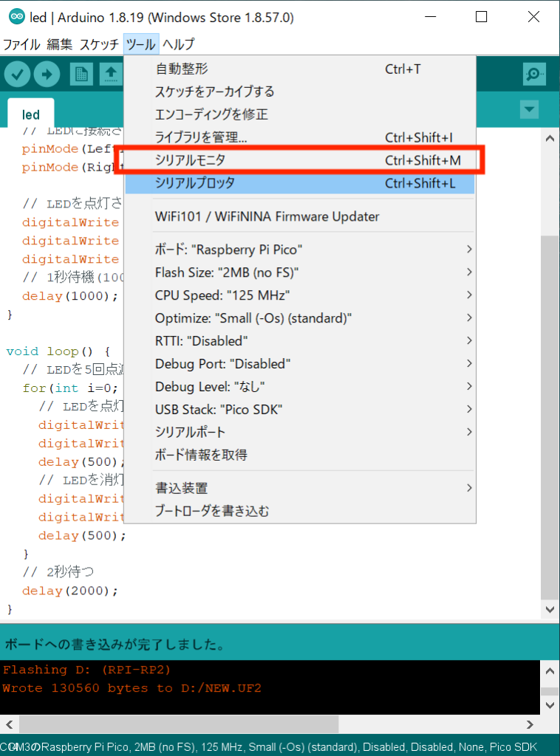Click the // 2秒待つ comment line
This screenshot has width=560, height=756.
58,572
